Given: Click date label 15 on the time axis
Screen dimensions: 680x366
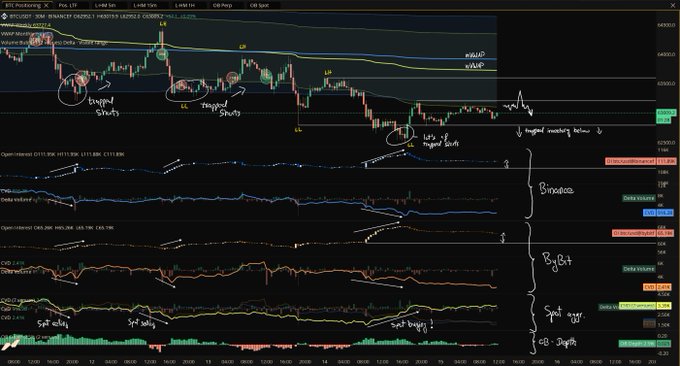Looking at the screenshot, I should click(x=441, y=362).
